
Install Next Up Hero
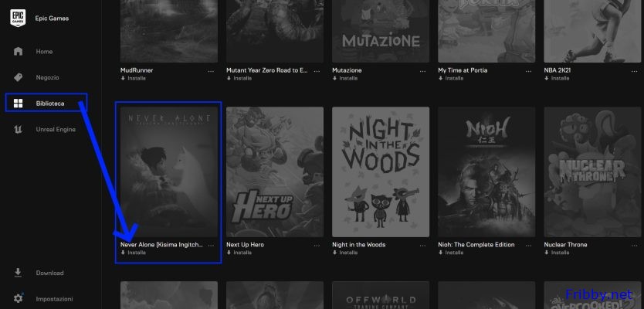(x=242, y=253)
